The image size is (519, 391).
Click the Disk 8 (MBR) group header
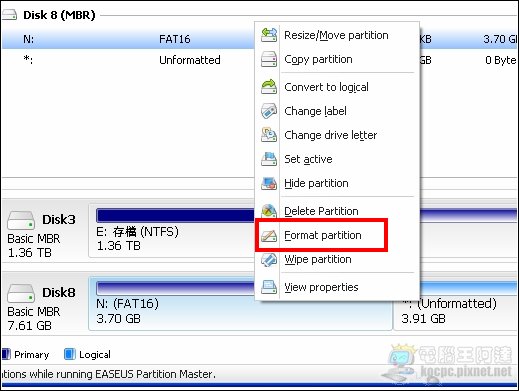pyautogui.click(x=59, y=15)
